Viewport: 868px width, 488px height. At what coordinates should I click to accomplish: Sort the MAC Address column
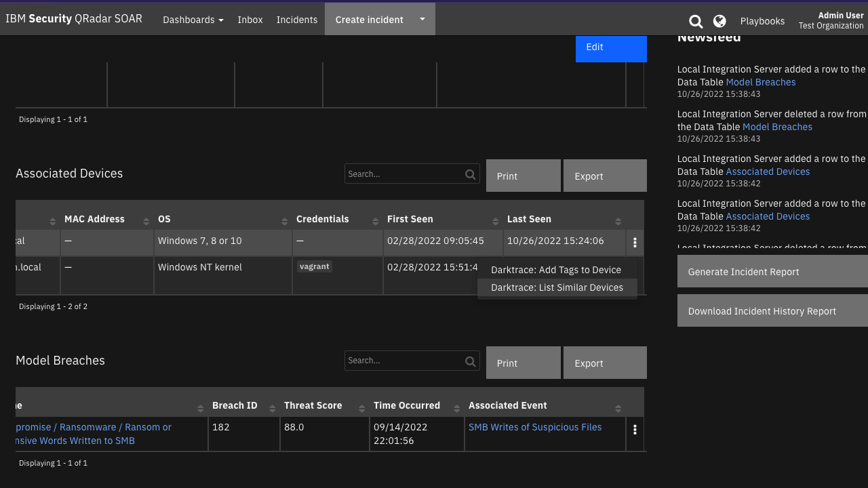(x=145, y=220)
